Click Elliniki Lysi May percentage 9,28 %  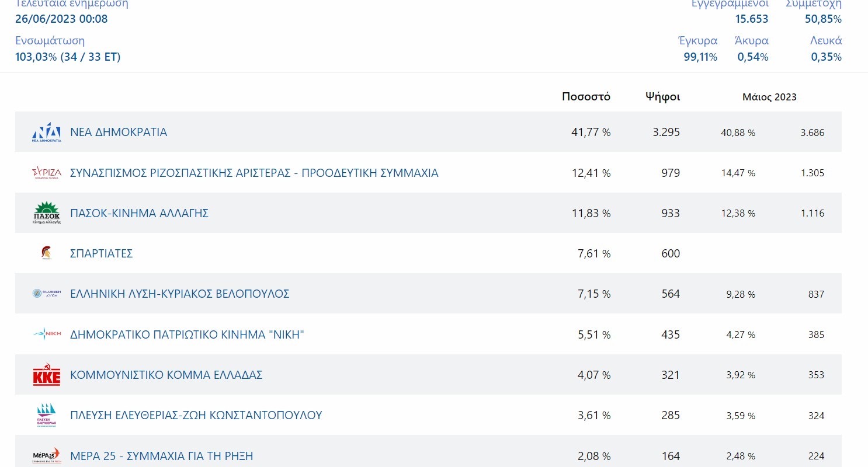741,294
